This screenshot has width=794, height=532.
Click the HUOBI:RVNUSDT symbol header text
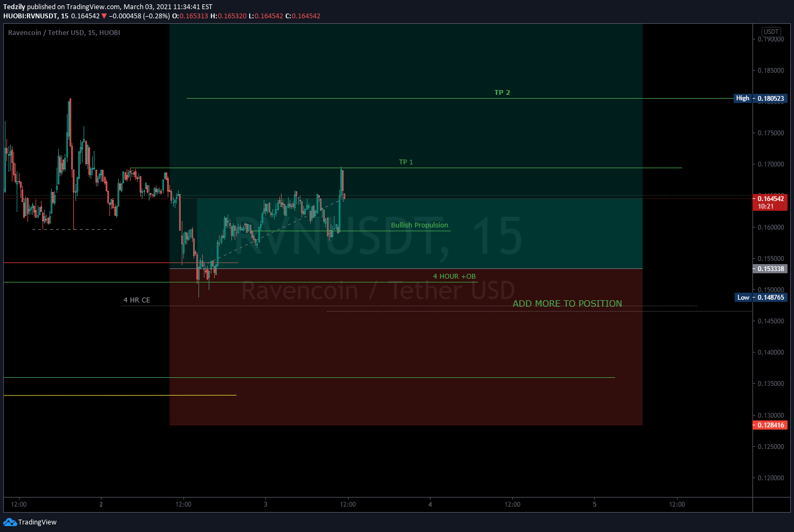pyautogui.click(x=36, y=16)
